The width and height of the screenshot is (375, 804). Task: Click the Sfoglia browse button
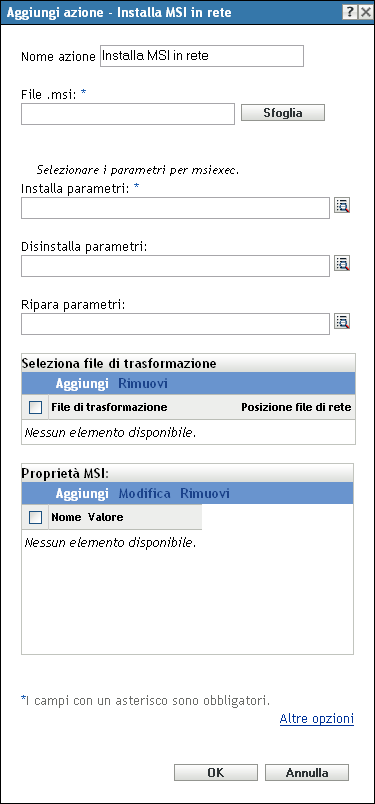(283, 113)
